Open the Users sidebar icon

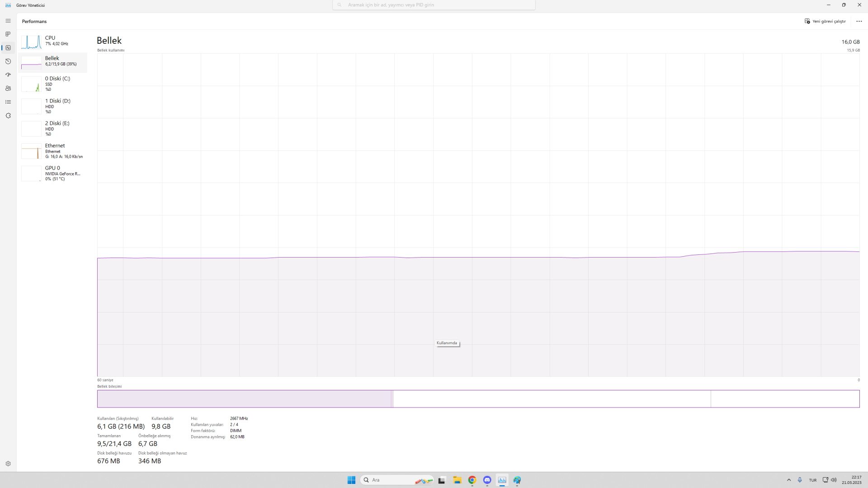[x=8, y=88]
